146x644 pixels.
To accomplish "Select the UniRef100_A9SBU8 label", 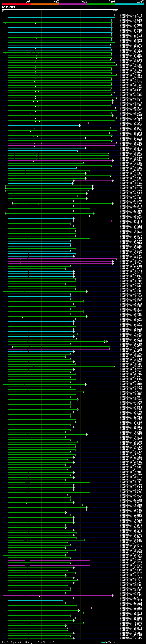I will click(x=131, y=65).
